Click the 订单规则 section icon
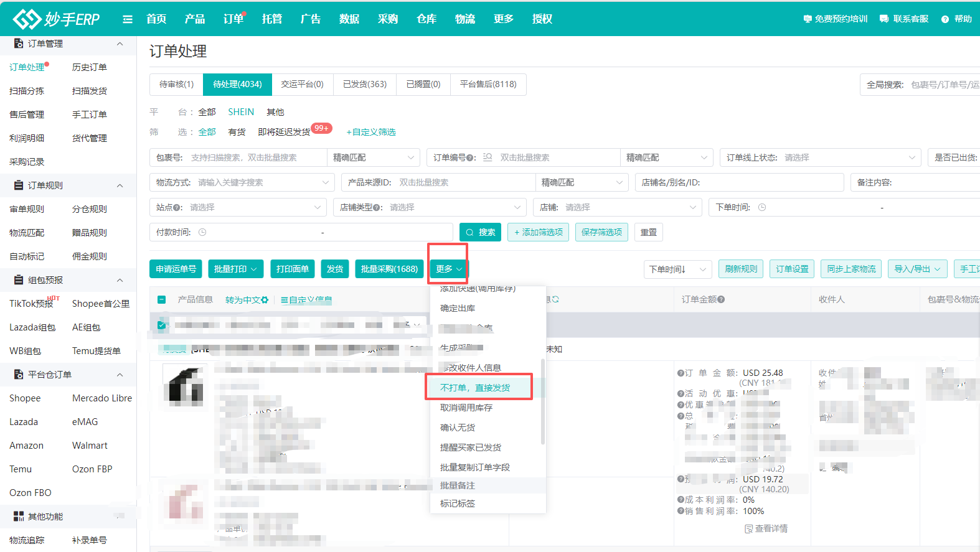This screenshot has width=980, height=552. (x=19, y=185)
